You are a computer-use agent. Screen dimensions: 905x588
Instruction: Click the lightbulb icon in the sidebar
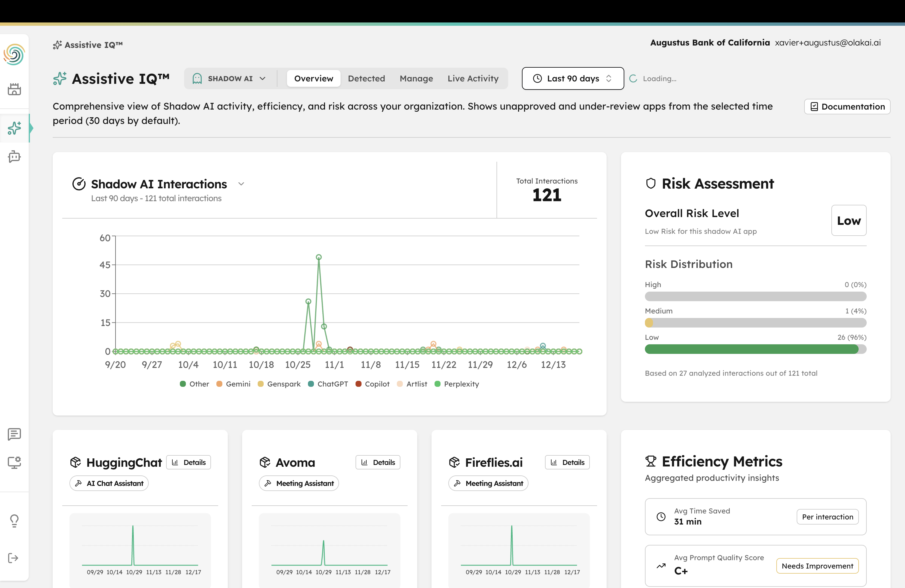tap(14, 521)
